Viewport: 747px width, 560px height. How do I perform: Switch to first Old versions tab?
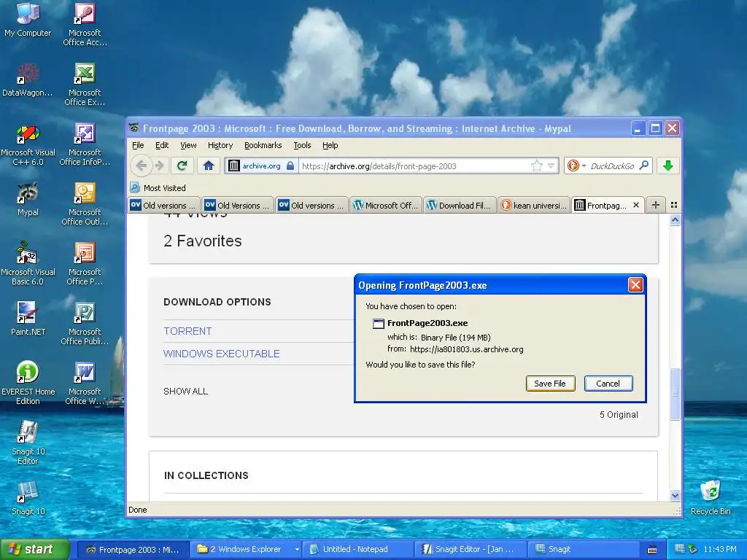[164, 205]
